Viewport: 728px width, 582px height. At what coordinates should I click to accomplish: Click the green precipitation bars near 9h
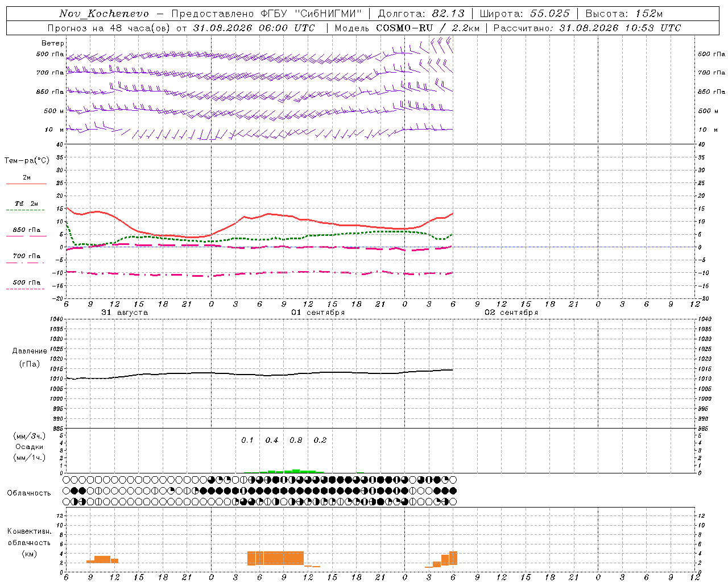tap(292, 471)
